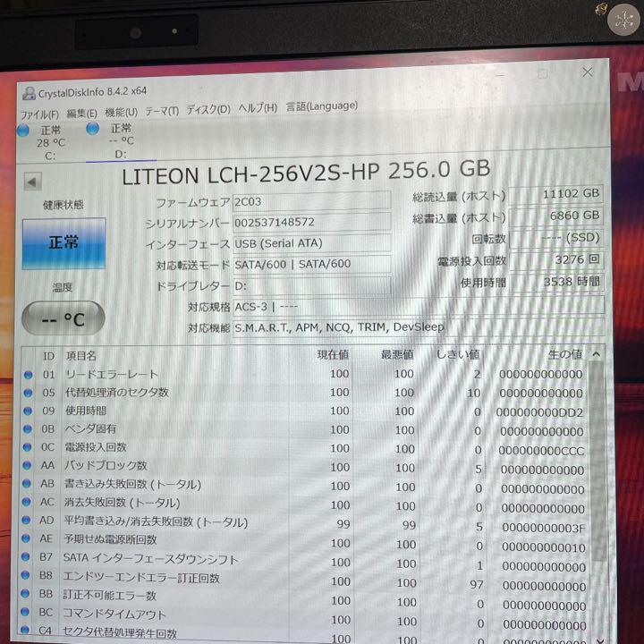Click the 正常 health status button

pos(64,243)
